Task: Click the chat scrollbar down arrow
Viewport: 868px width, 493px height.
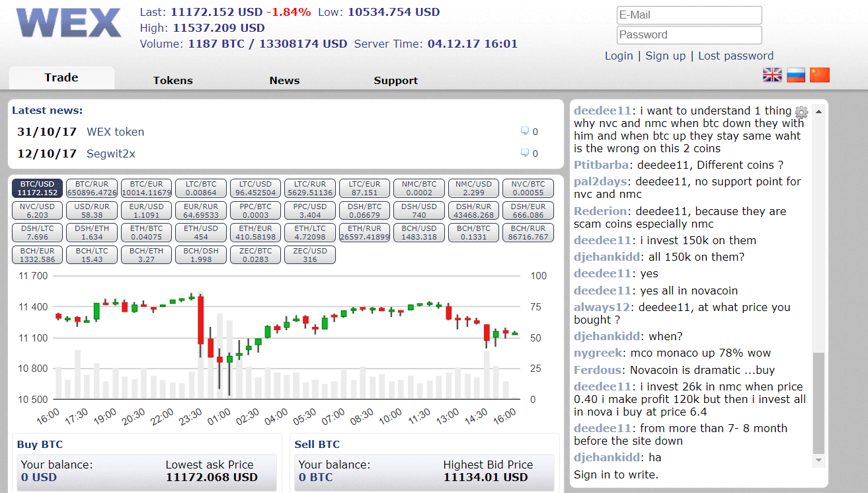Action: [x=819, y=459]
